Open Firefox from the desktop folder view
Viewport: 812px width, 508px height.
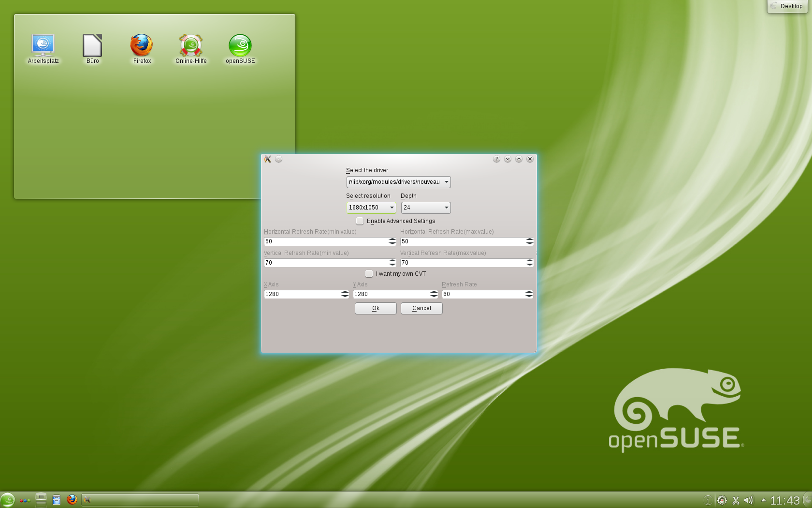tap(141, 46)
